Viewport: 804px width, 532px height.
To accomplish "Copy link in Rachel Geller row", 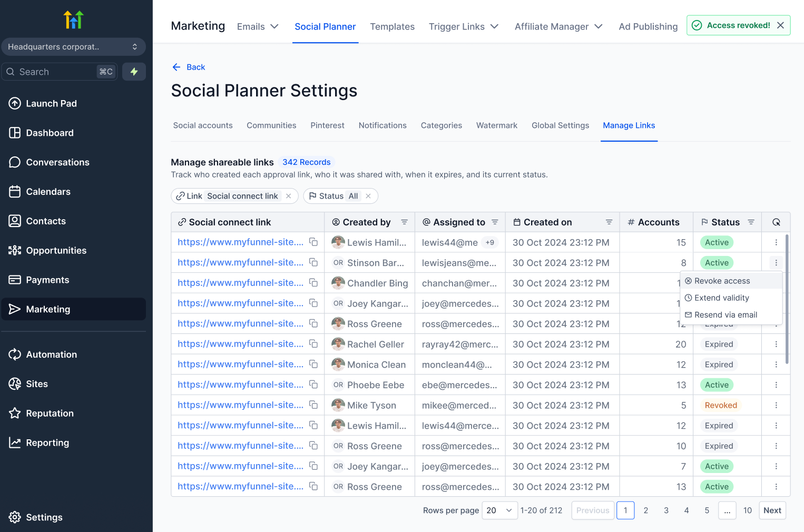I will (313, 344).
